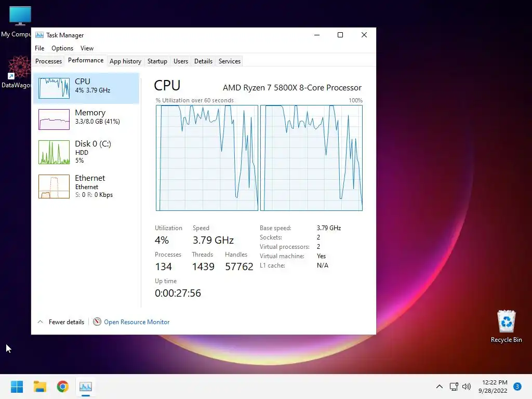This screenshot has height=399, width=532.
Task: Click the Fewer details label
Action: pyautogui.click(x=66, y=322)
